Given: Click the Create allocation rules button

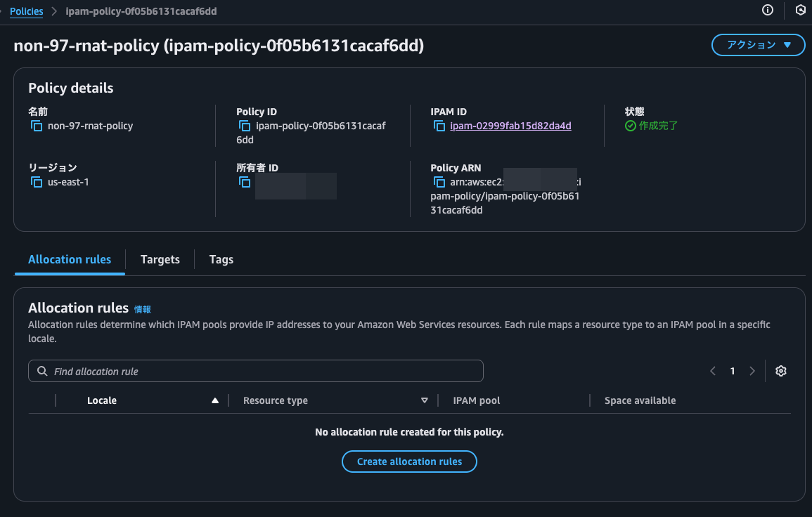Looking at the screenshot, I should pyautogui.click(x=409, y=462).
